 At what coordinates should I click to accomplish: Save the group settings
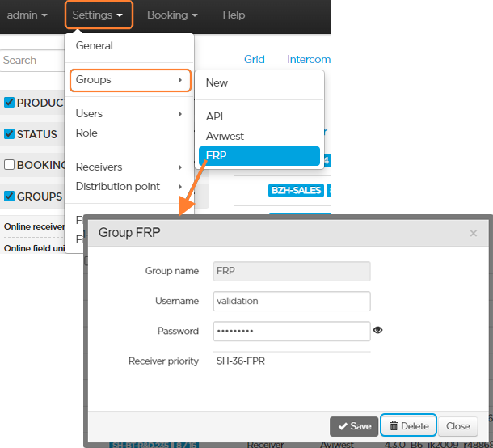tap(354, 425)
